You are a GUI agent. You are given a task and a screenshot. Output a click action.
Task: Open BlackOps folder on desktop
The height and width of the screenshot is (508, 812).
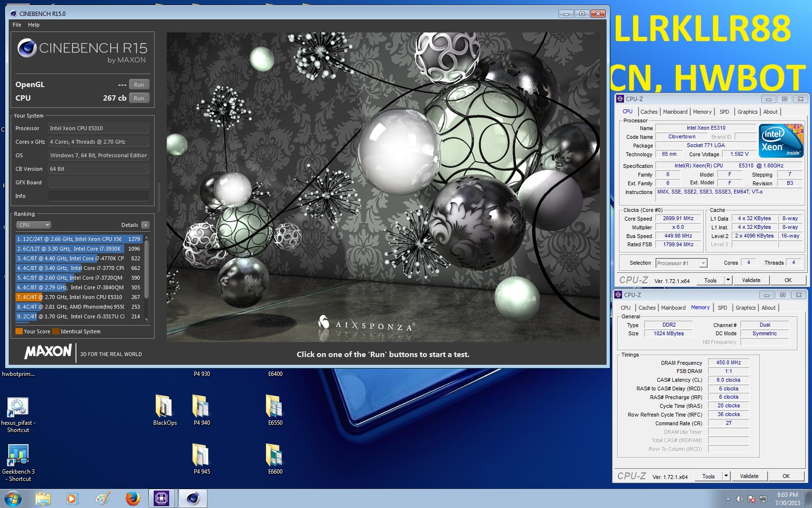(165, 410)
